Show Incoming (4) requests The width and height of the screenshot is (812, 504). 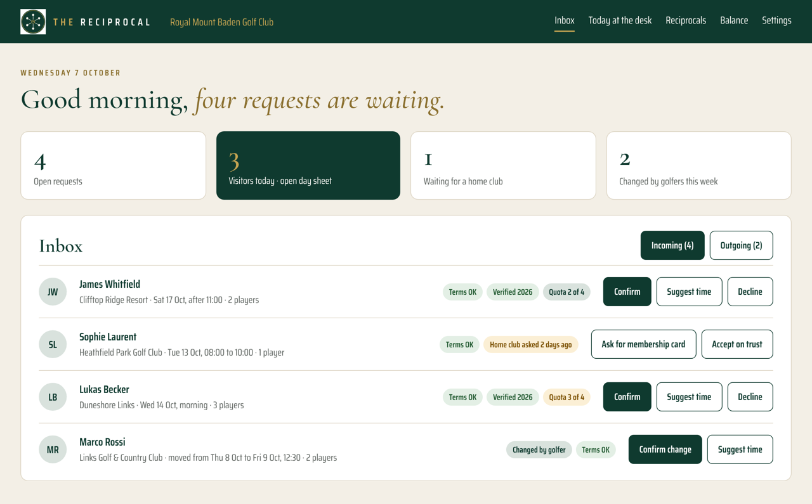(672, 245)
